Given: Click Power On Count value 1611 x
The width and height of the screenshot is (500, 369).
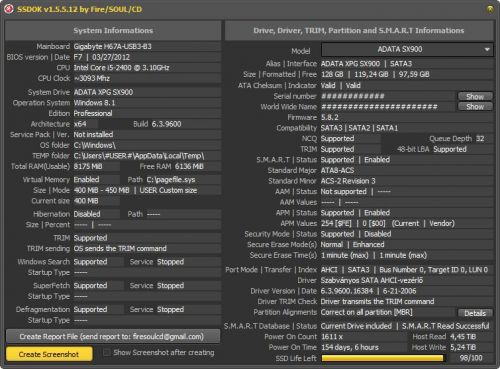Looking at the screenshot, I should [332, 337].
